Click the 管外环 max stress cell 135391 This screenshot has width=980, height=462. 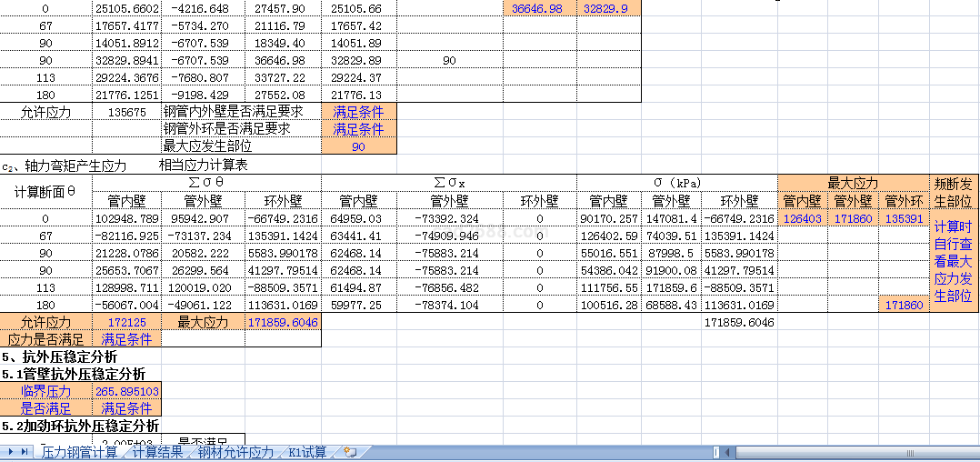903,218
